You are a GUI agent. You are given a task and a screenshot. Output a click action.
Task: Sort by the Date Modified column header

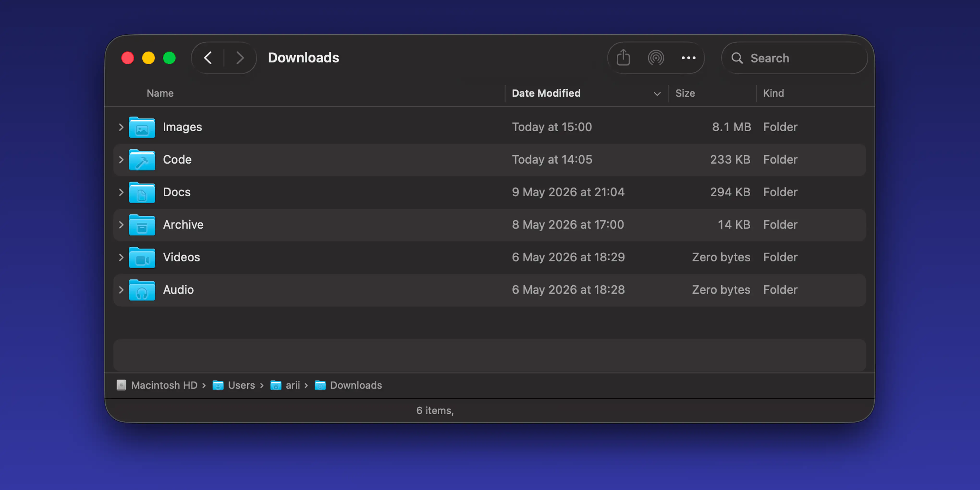pyautogui.click(x=546, y=93)
